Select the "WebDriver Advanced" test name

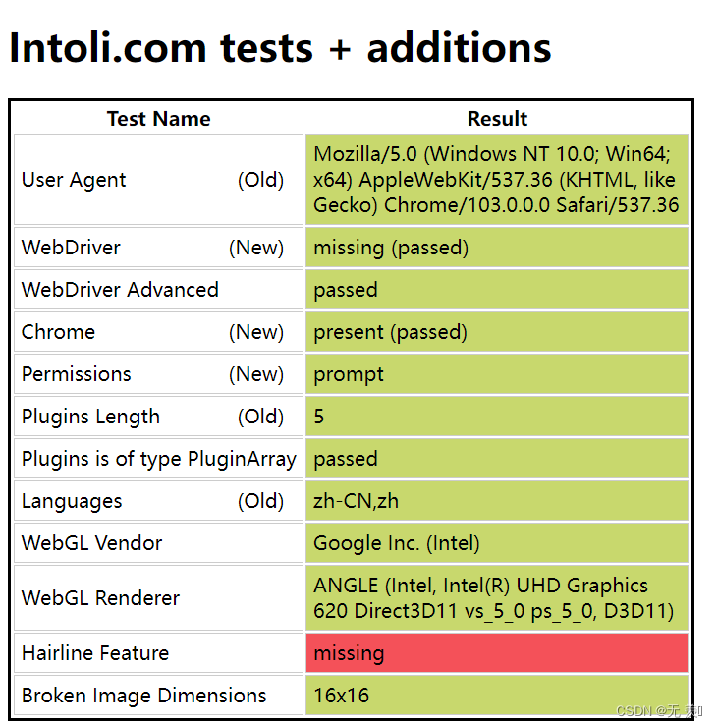[120, 290]
